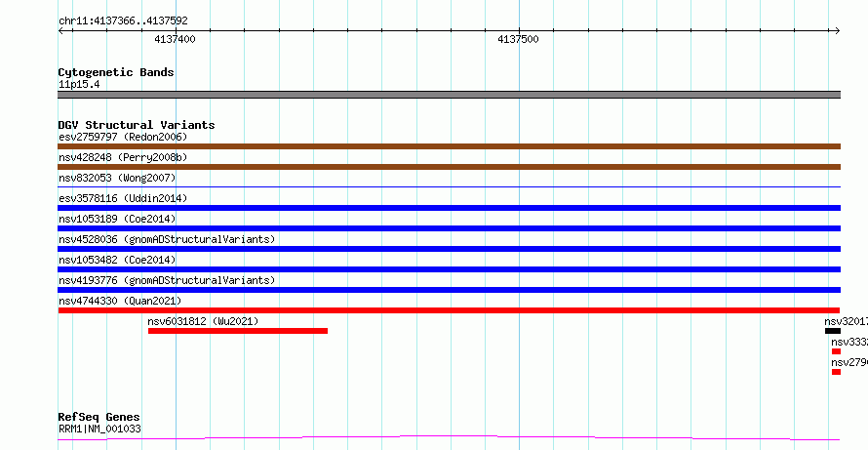Click the ruler's right arrowhead

(x=837, y=31)
